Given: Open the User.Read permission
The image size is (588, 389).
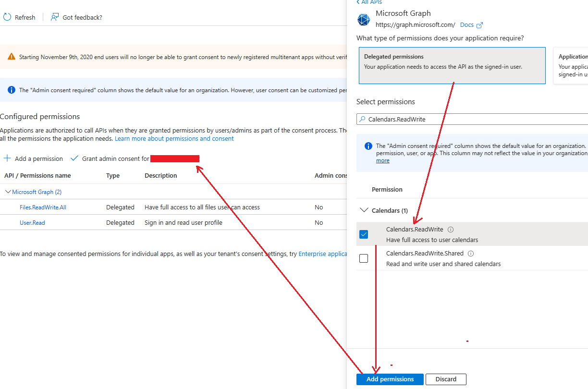Looking at the screenshot, I should pyautogui.click(x=32, y=223).
